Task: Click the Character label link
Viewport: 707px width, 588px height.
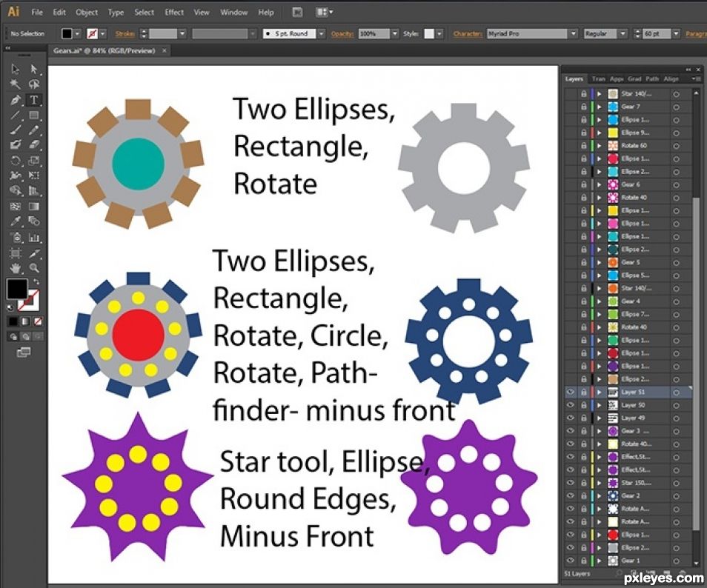Action: (468, 34)
